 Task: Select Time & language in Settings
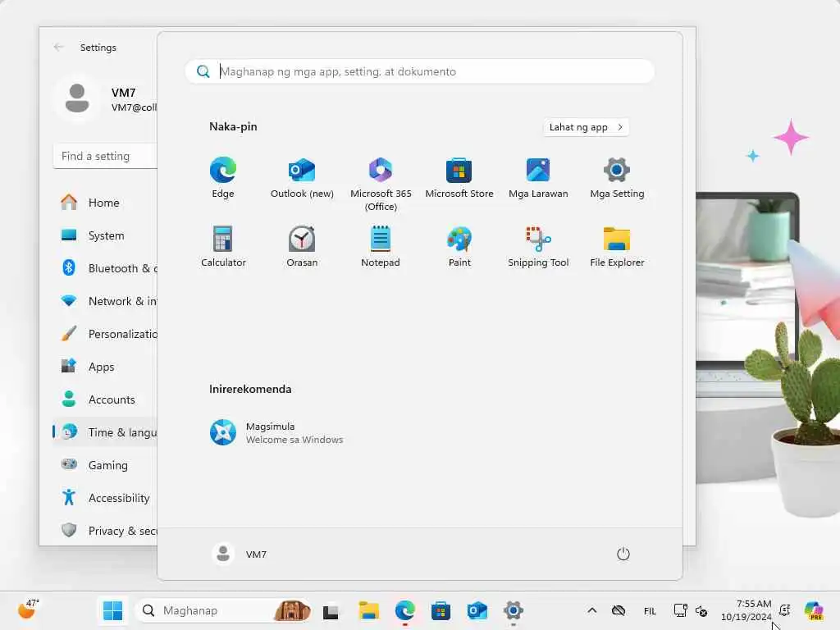coord(106,432)
